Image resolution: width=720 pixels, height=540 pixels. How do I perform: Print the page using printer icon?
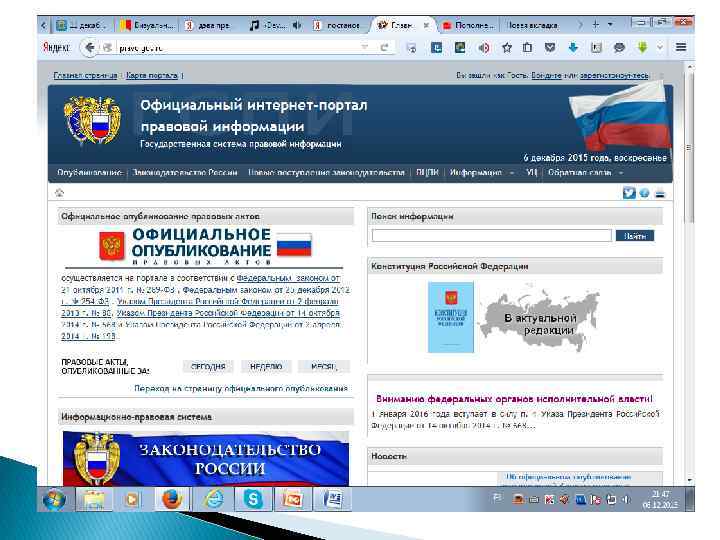(x=660, y=193)
